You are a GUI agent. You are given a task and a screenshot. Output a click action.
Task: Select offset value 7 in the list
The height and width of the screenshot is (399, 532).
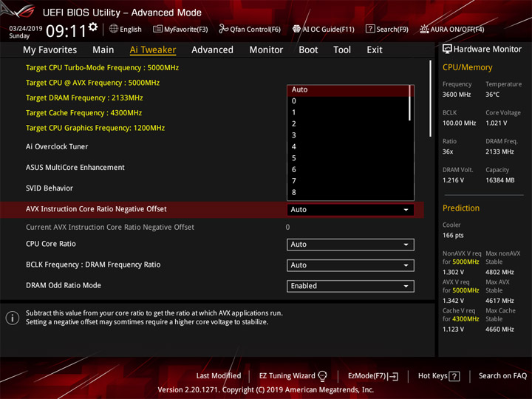point(348,181)
